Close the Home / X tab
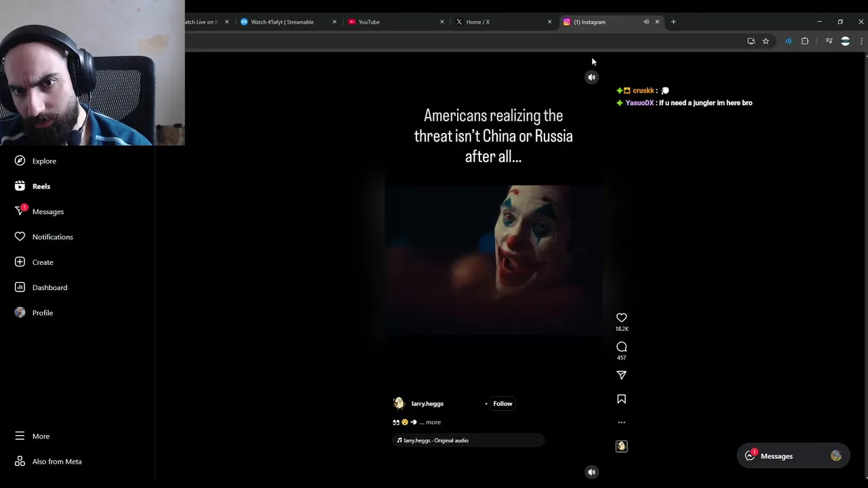Screen dimensions: 868x488 (x=549, y=22)
